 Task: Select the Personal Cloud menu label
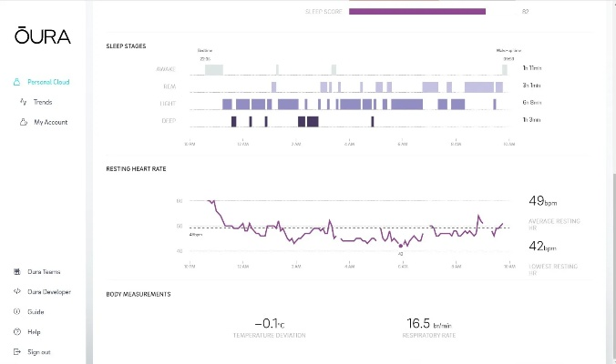[x=48, y=82]
